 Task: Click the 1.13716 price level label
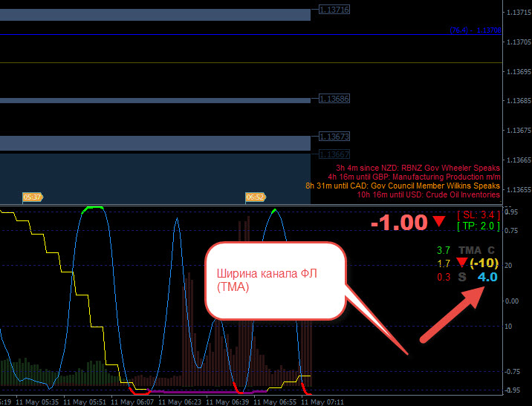[334, 10]
